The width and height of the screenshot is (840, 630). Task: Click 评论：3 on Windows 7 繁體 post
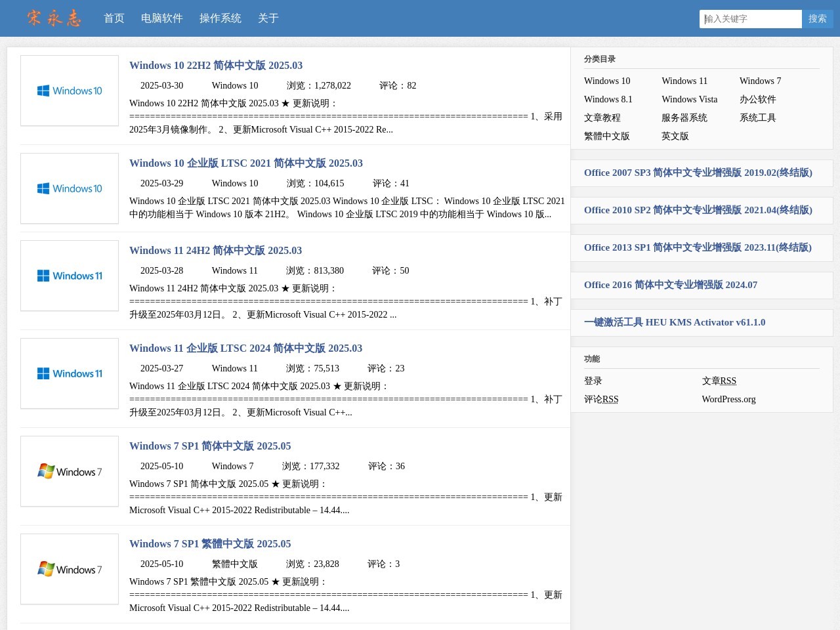(x=383, y=564)
